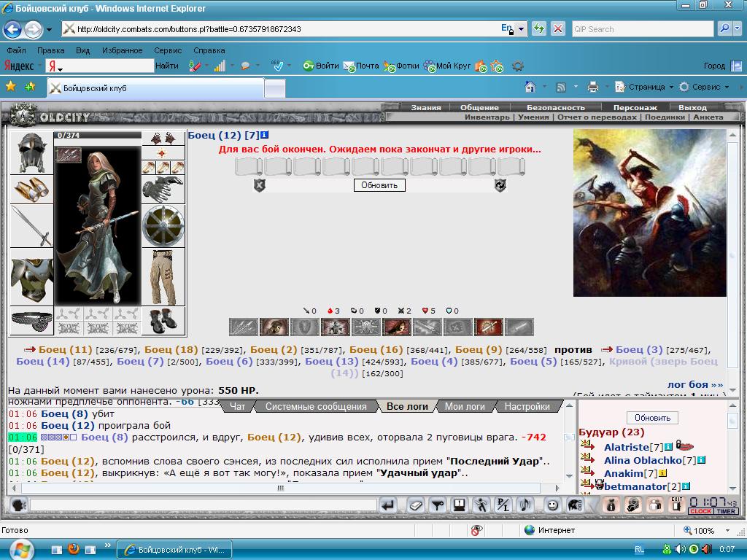Open the Знания menu button
Viewport: 747px width, 560px height.
[426, 108]
